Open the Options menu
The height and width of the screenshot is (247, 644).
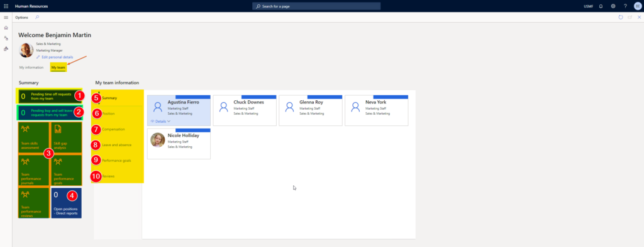[21, 17]
